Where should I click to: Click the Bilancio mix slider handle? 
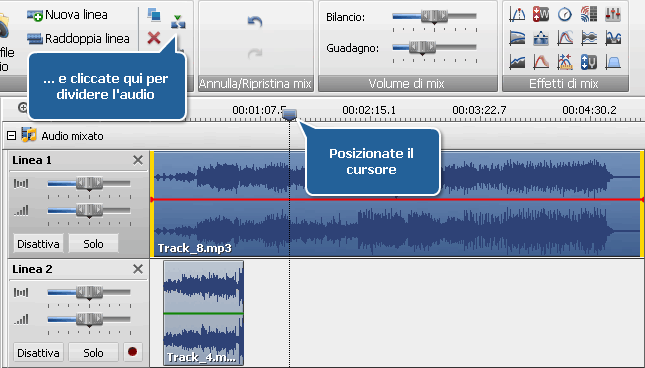(434, 17)
